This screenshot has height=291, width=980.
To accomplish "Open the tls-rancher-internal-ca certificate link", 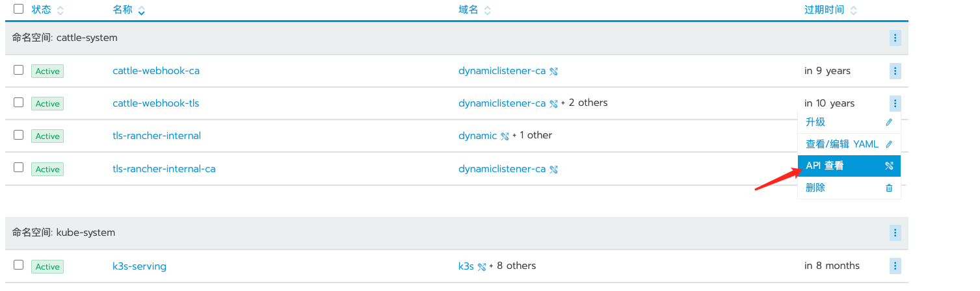I will [164, 169].
